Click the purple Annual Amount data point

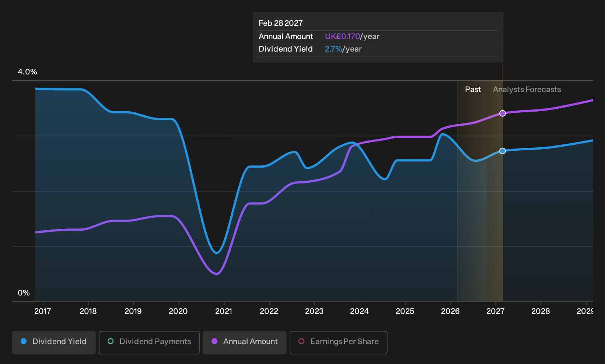click(503, 113)
